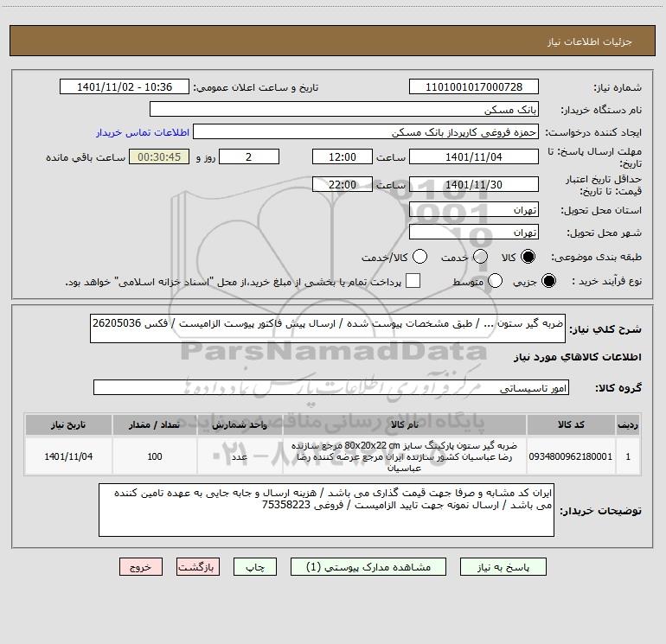
Task: Click the remaining time field 00:30:45
Action: 159,157
